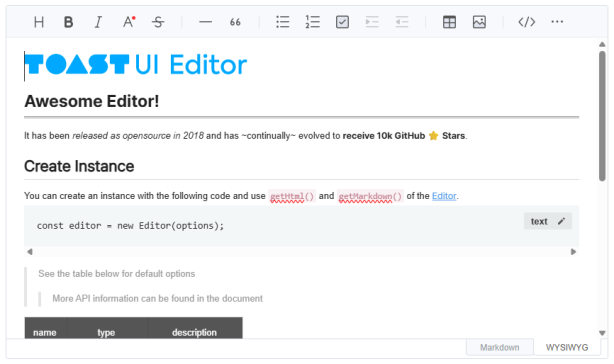This screenshot has width=614, height=364.
Task: Toggle italic formatting
Action: click(x=98, y=22)
